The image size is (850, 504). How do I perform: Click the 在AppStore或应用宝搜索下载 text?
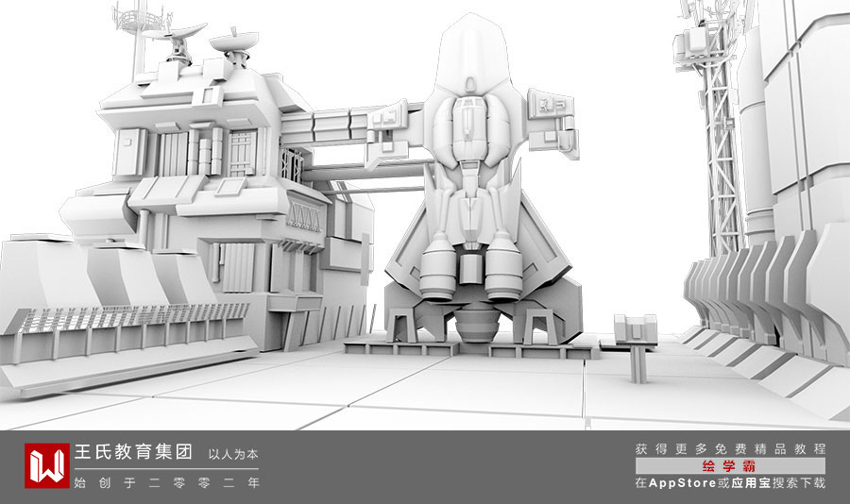(x=731, y=483)
